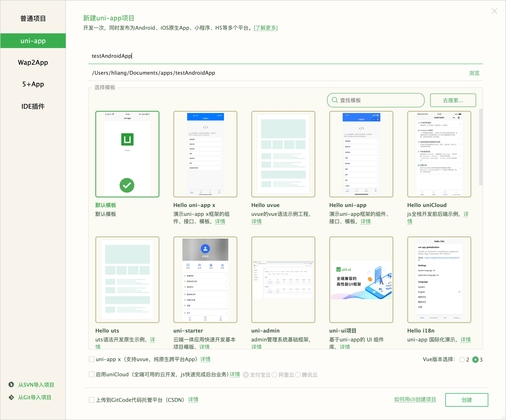Open 详情 link for Hello uni-app x

coord(220,221)
